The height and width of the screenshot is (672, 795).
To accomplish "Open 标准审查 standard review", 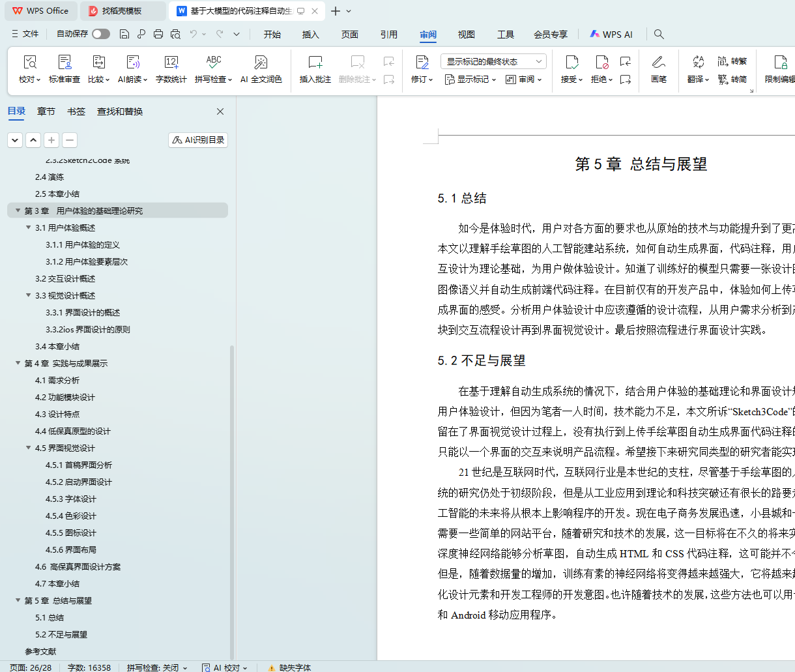I will tap(65, 68).
